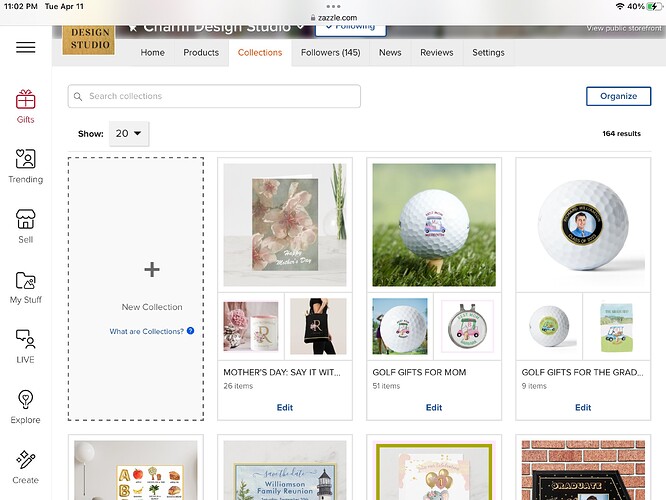Tap the zazzle.com address bar
Image resolution: width=666 pixels, height=500 pixels.
pyautogui.click(x=333, y=18)
